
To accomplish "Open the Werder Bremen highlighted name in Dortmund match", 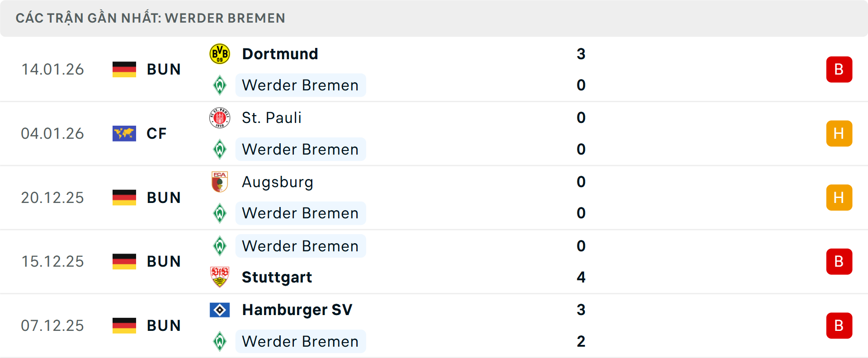I will (300, 85).
